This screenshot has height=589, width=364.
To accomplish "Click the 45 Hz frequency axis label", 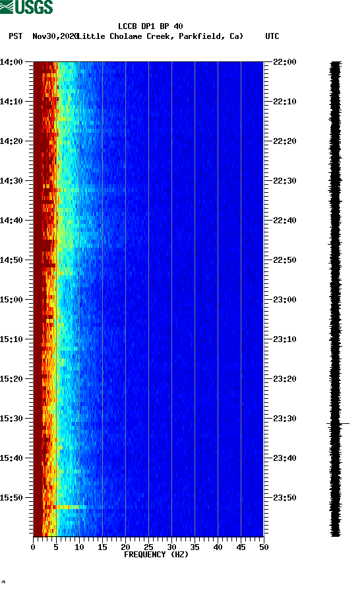I will pos(241,547).
